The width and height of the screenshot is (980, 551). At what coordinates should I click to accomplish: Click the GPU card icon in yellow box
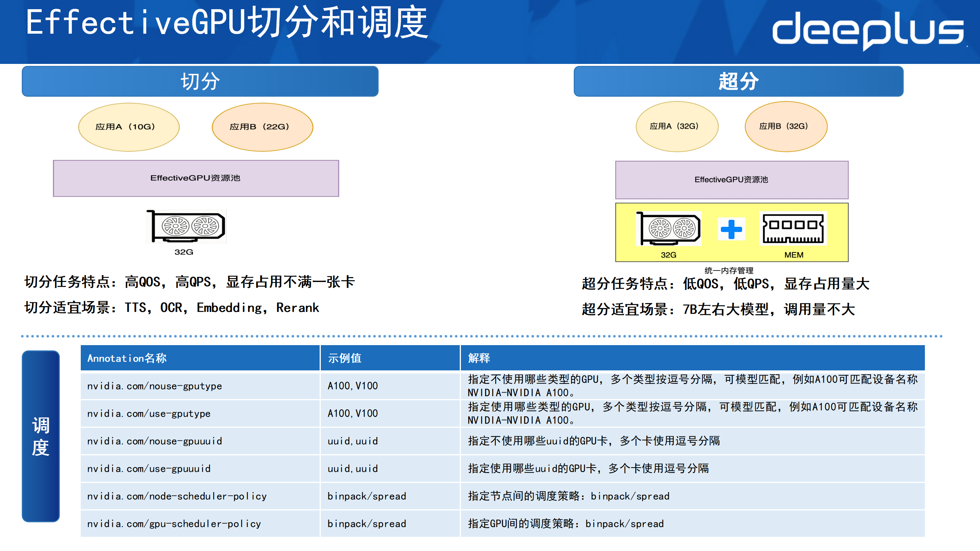pyautogui.click(x=668, y=228)
